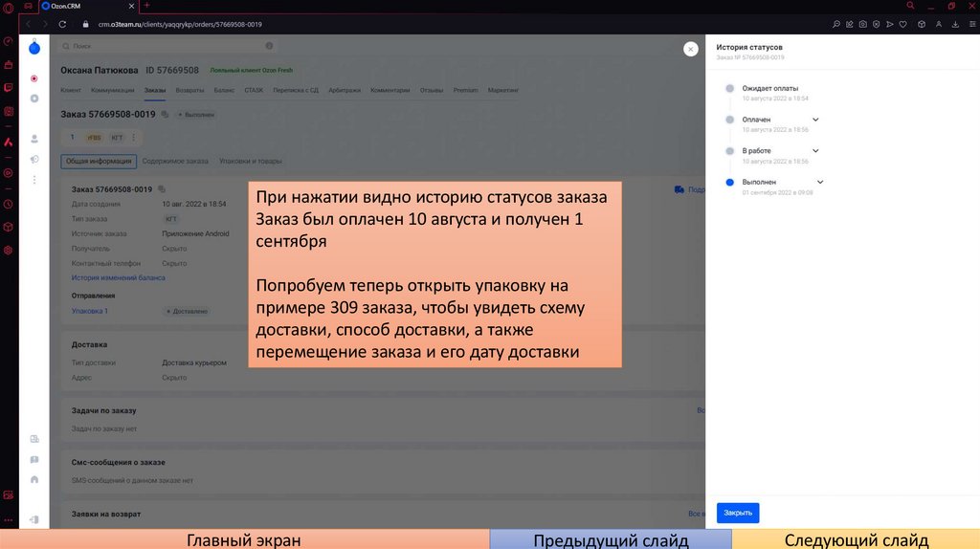The width and height of the screenshot is (980, 549).
Task: Open the Упаковка 1 link
Action: tap(90, 311)
